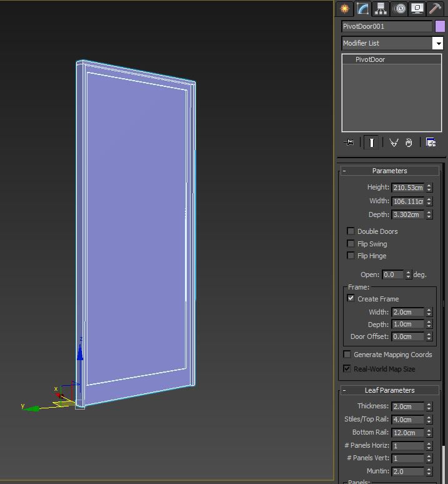Click the Bottom Rail 12.0cm field
The width and height of the screenshot is (448, 484).
click(407, 433)
